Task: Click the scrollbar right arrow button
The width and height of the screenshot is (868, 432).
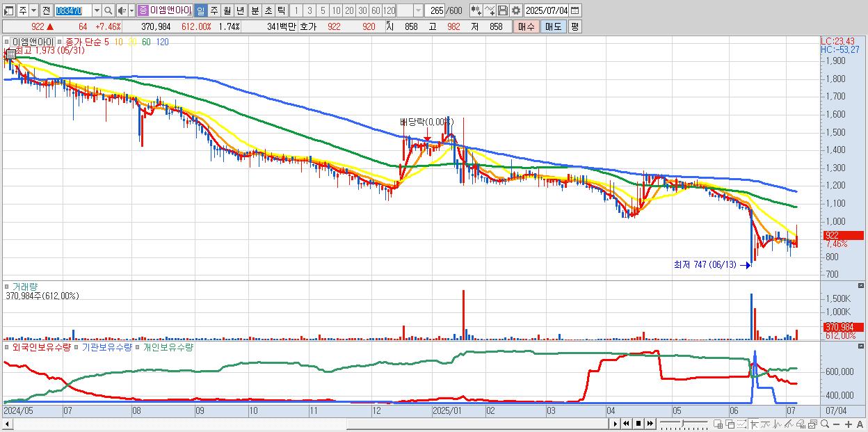Action: [x=616, y=424]
